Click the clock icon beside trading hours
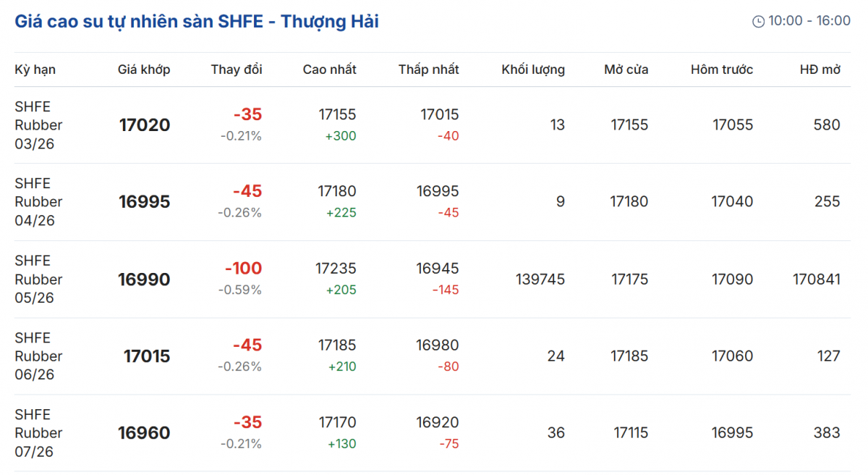The width and height of the screenshot is (868, 475). click(758, 22)
